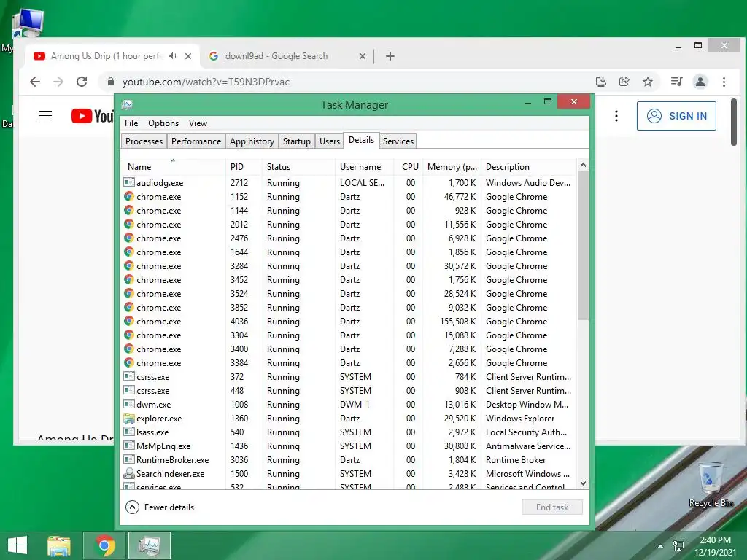The image size is (747, 560).
Task: Open the Chrome profile avatar
Action: pyautogui.click(x=700, y=82)
